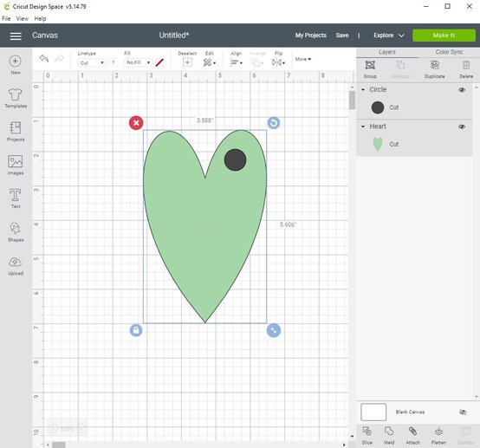Click the Group layers icon
480x448 pixels.
coord(370,65)
